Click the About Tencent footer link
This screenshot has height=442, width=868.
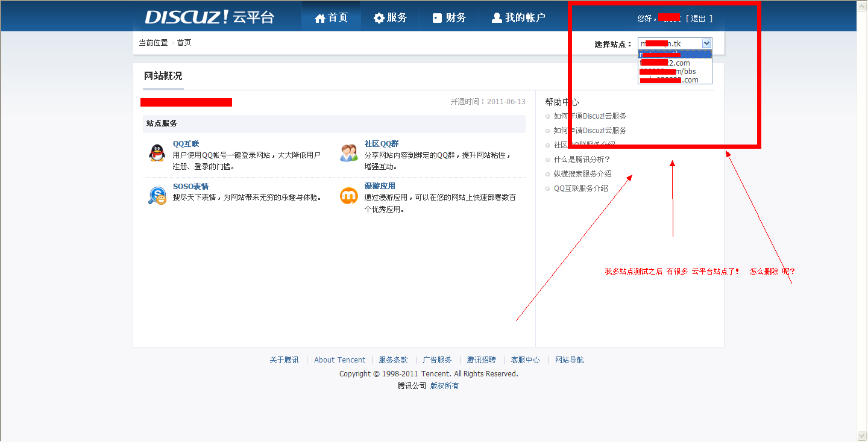point(339,360)
